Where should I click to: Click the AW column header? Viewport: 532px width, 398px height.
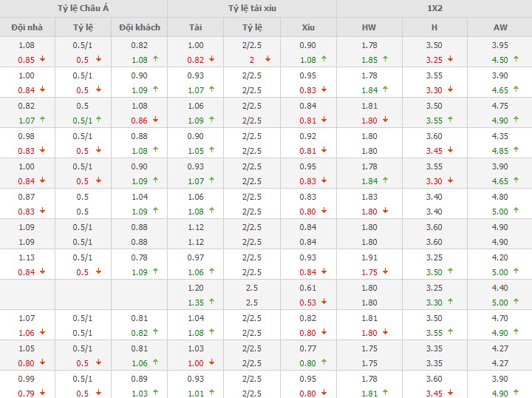[x=500, y=27]
